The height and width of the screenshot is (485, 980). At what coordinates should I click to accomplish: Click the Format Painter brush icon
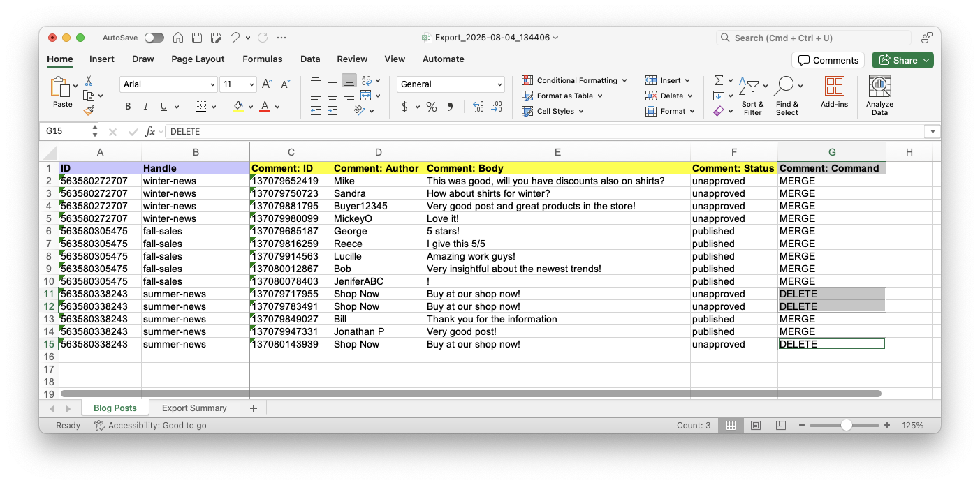tap(89, 110)
